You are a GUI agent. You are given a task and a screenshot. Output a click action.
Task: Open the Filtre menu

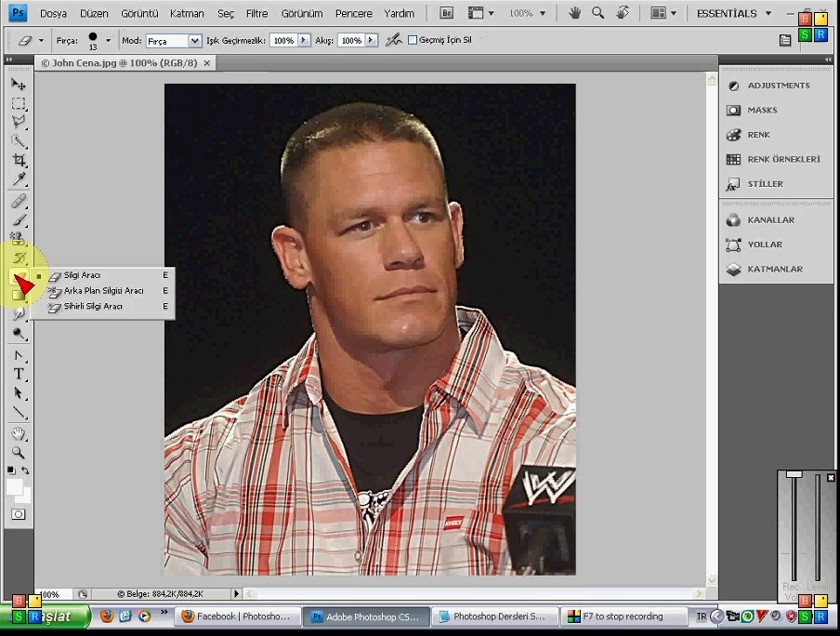pos(256,13)
